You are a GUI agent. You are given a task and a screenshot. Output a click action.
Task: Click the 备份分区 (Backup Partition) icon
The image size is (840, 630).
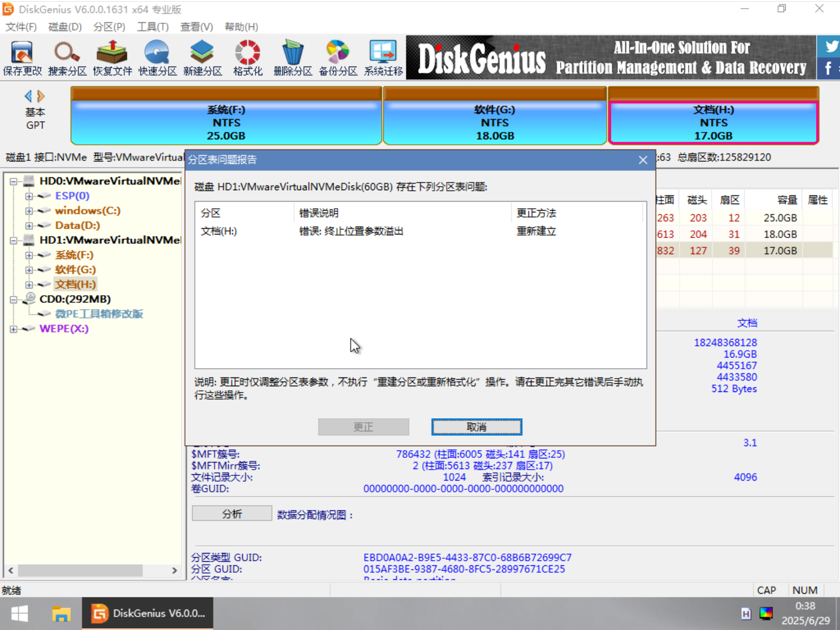pyautogui.click(x=337, y=57)
